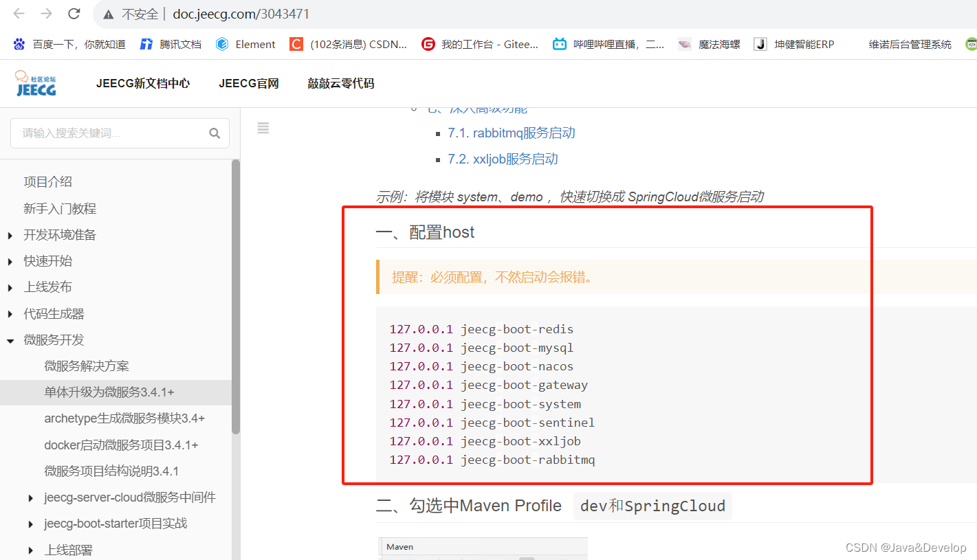Image resolution: width=977 pixels, height=560 pixels.
Task: Open the Gitee workspace bookmark icon
Action: (428, 44)
